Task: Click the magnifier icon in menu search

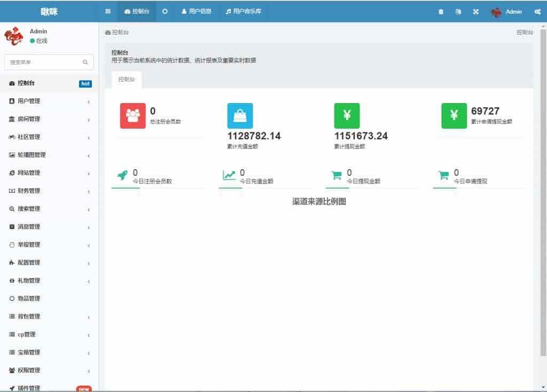Action: click(x=85, y=62)
